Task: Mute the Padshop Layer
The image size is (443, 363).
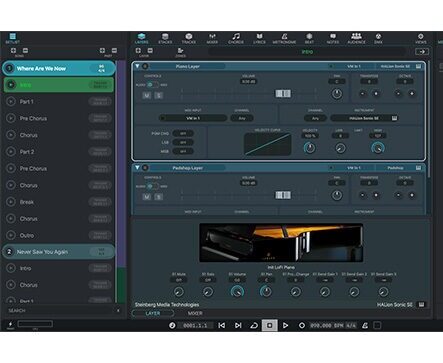Action: point(147,197)
